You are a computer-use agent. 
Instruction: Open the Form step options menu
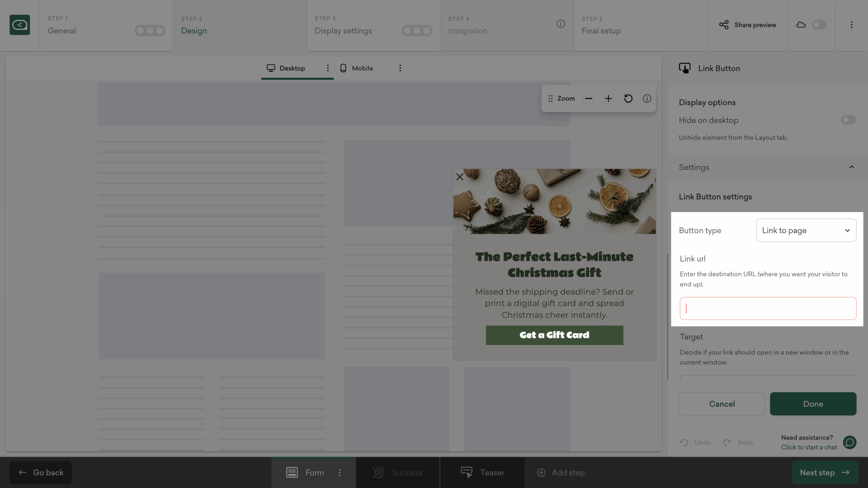tap(340, 472)
